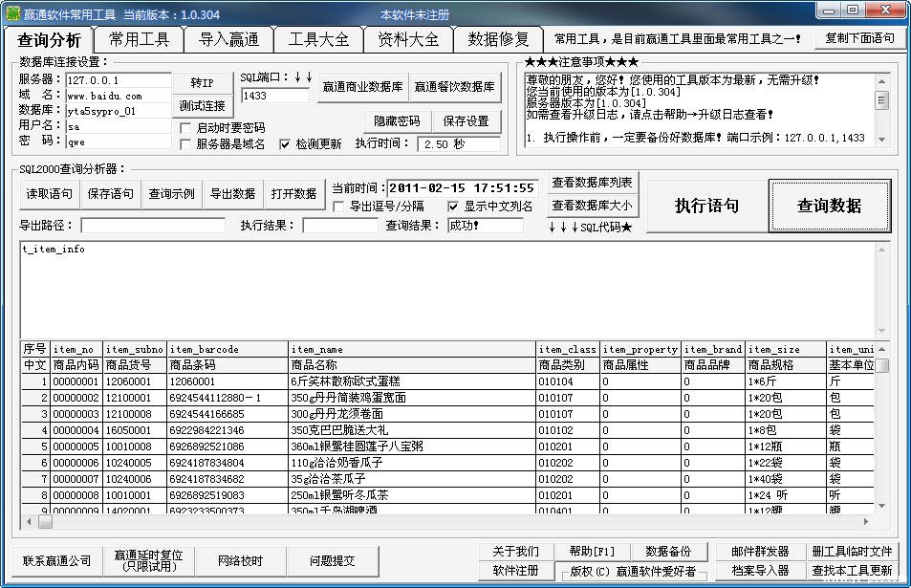The height and width of the screenshot is (588, 911).
Task: Click the 联系赢通公司 button
Action: click(x=57, y=561)
